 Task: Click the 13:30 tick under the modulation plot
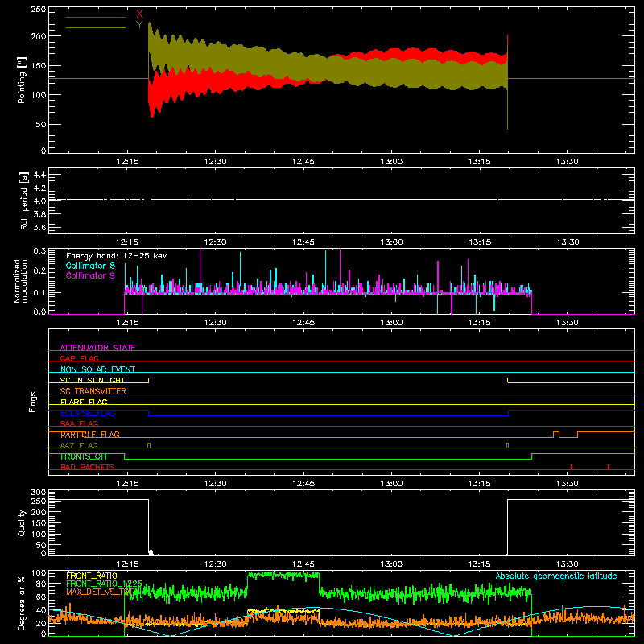click(x=568, y=323)
